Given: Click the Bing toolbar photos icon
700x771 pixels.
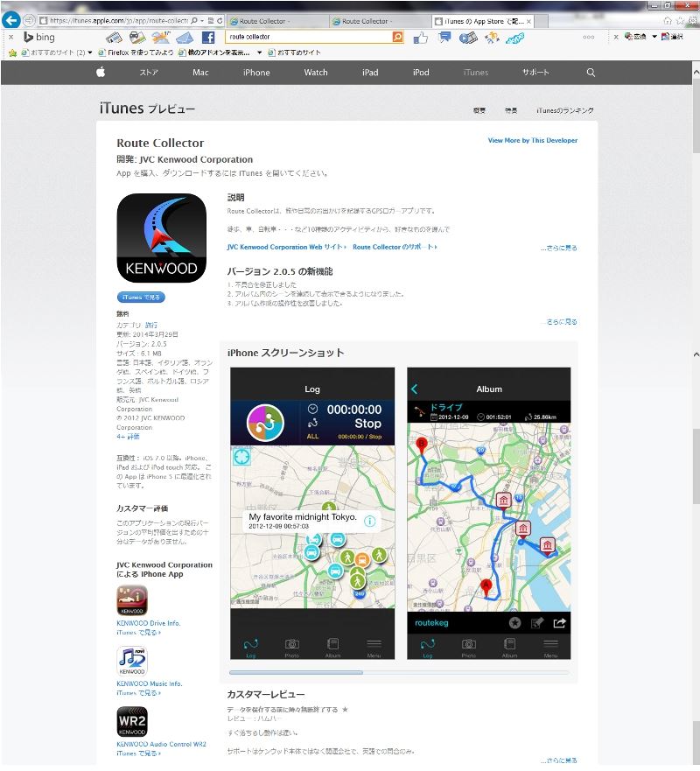Looking at the screenshot, I should [x=137, y=38].
